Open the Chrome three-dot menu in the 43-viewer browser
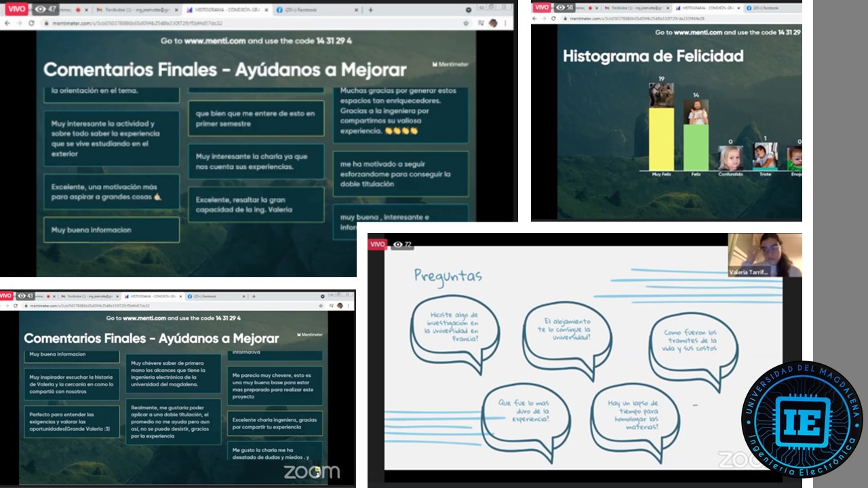This screenshot has width=868, height=488. pos(350,306)
